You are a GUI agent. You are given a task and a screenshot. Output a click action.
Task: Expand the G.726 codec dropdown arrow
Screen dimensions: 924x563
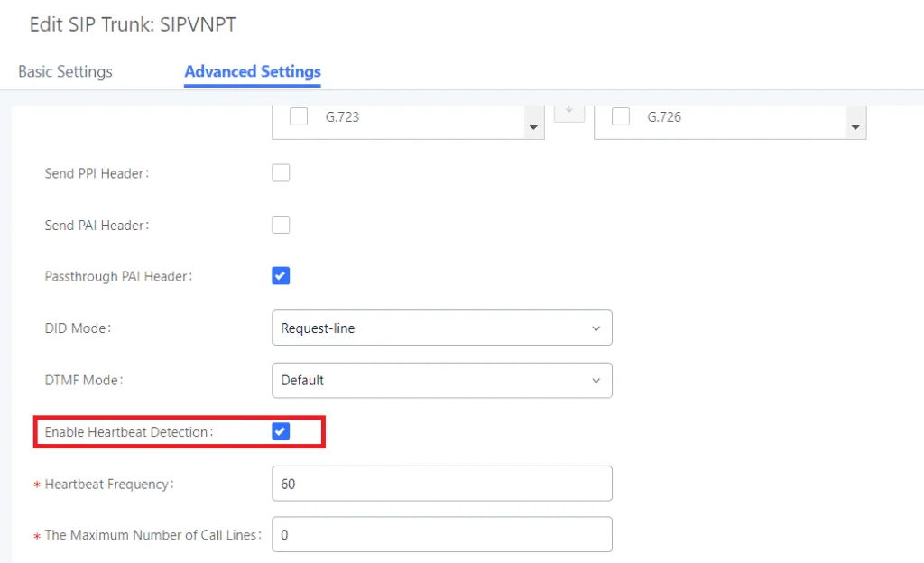(x=855, y=127)
